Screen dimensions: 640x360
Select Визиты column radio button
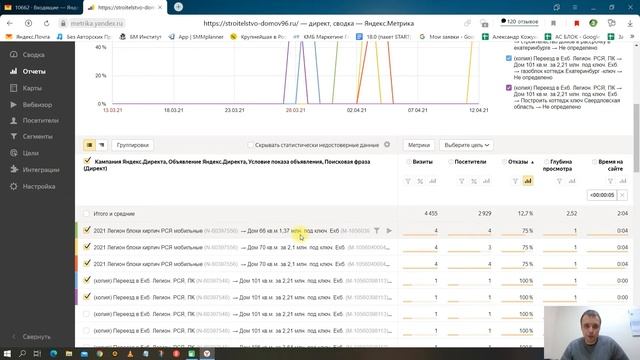point(409,162)
